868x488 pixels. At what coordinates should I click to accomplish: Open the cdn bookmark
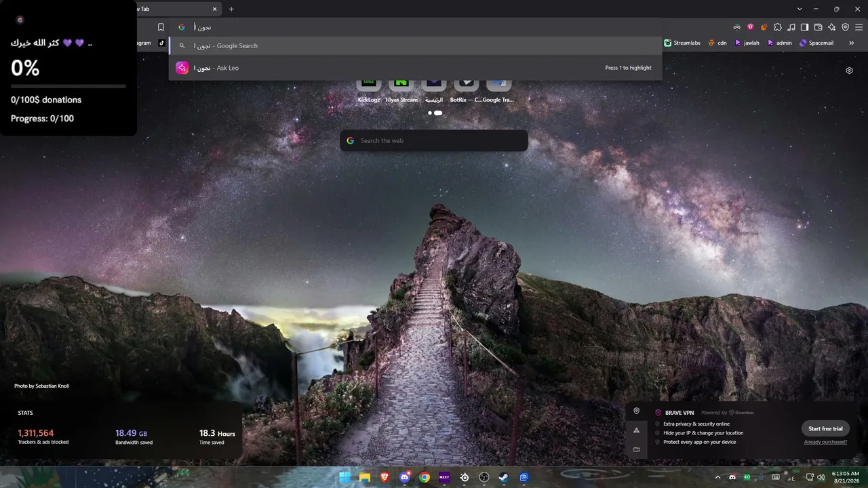click(717, 43)
